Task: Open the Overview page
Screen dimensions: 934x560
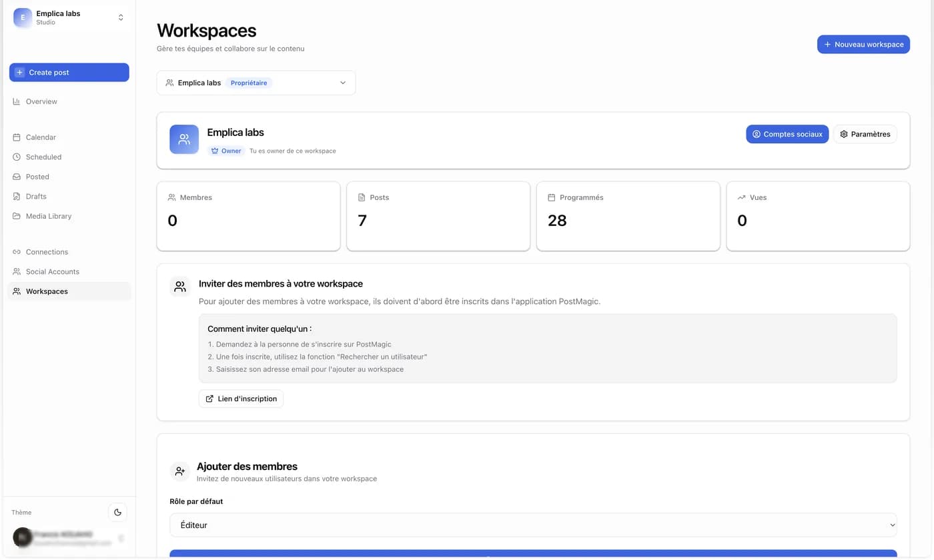Action: click(x=69, y=101)
